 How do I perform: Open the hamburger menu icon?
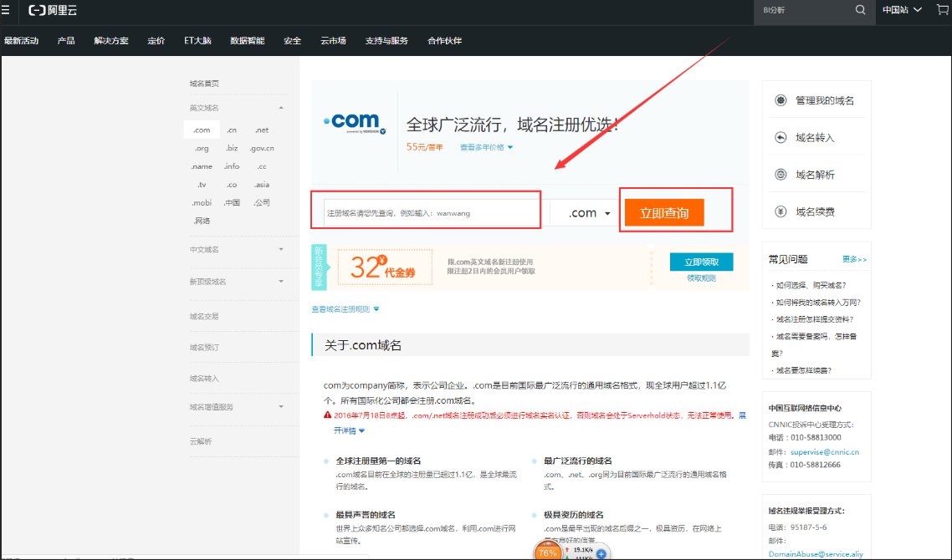pyautogui.click(x=5, y=10)
